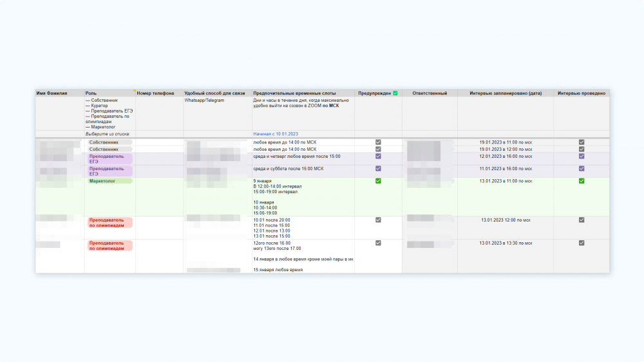Select time slots cell starting with 9 января
644x362 pixels.
tap(303, 197)
